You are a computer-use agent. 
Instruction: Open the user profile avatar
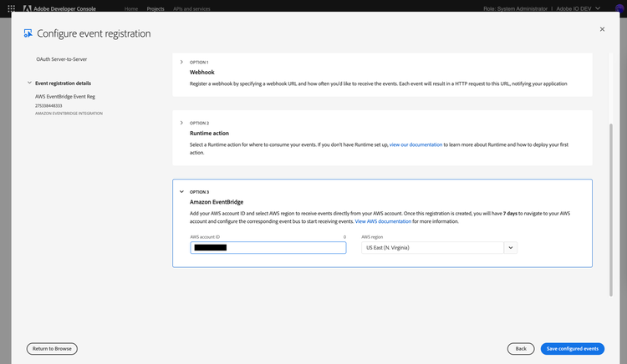pos(619,8)
